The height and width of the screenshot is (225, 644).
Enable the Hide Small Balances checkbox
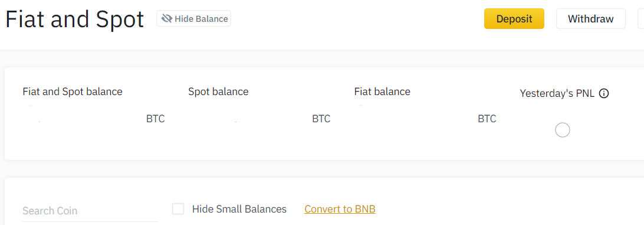click(178, 209)
